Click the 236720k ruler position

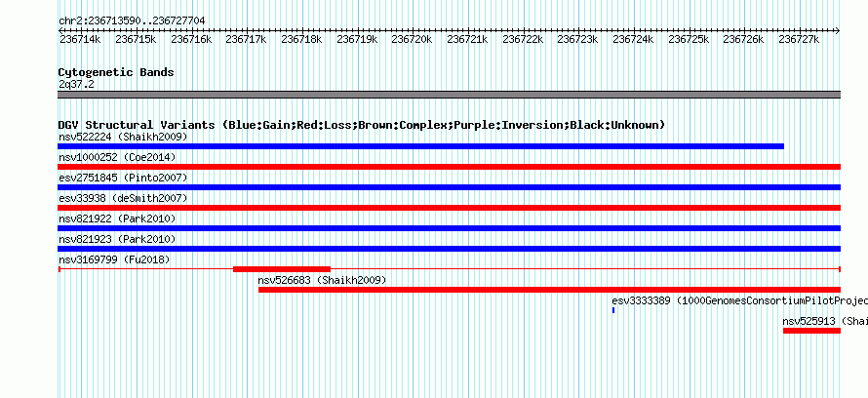tap(412, 39)
